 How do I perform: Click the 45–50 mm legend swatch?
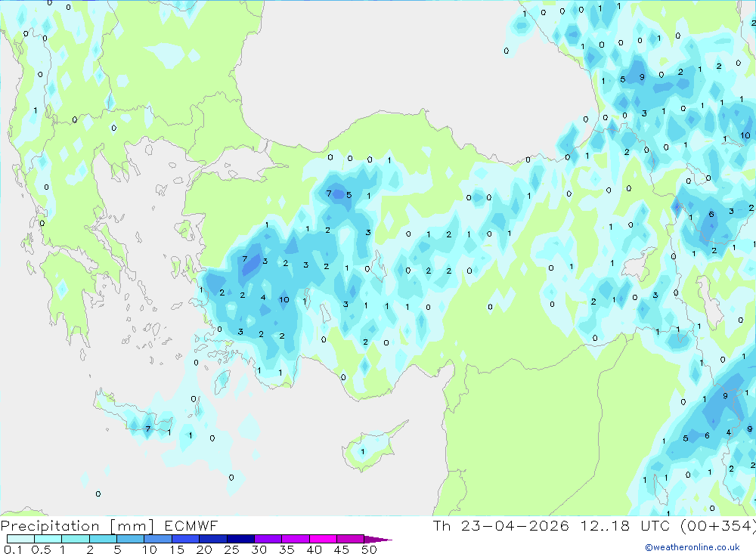click(x=351, y=539)
